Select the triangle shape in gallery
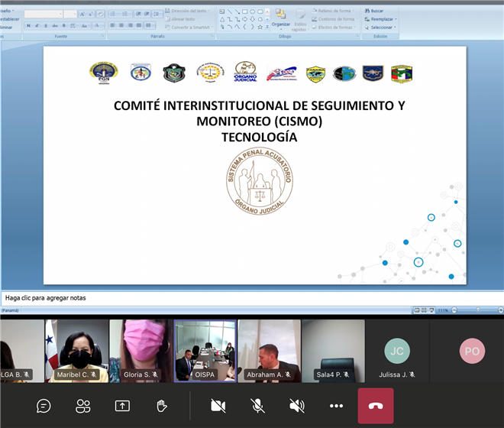Screen dimensions: 504x428 [x=221, y=19]
